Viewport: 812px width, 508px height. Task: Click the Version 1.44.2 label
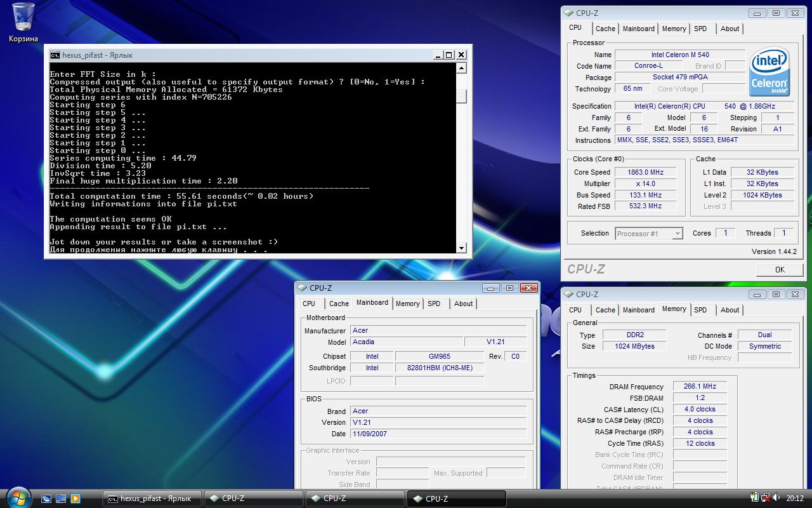tap(774, 251)
